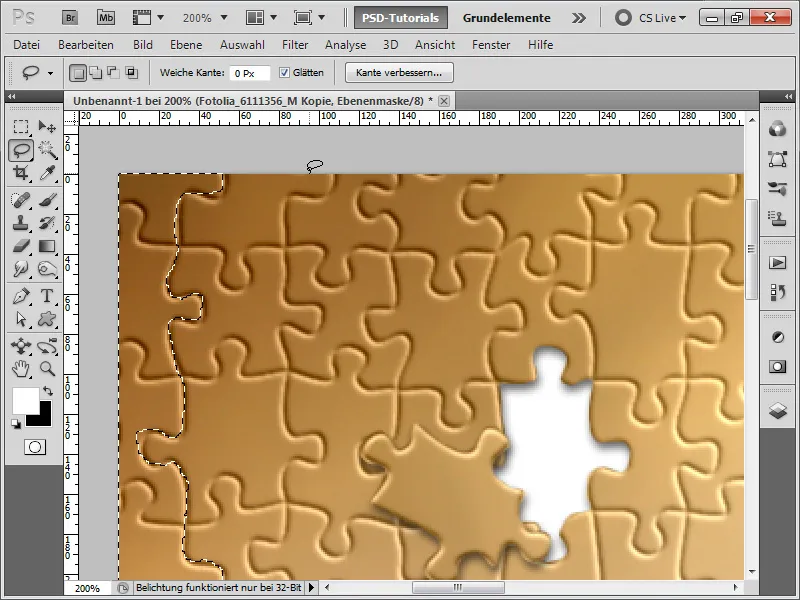Expand the right panel dock arrows
Viewport: 800px width, 600px height.
[x=788, y=96]
